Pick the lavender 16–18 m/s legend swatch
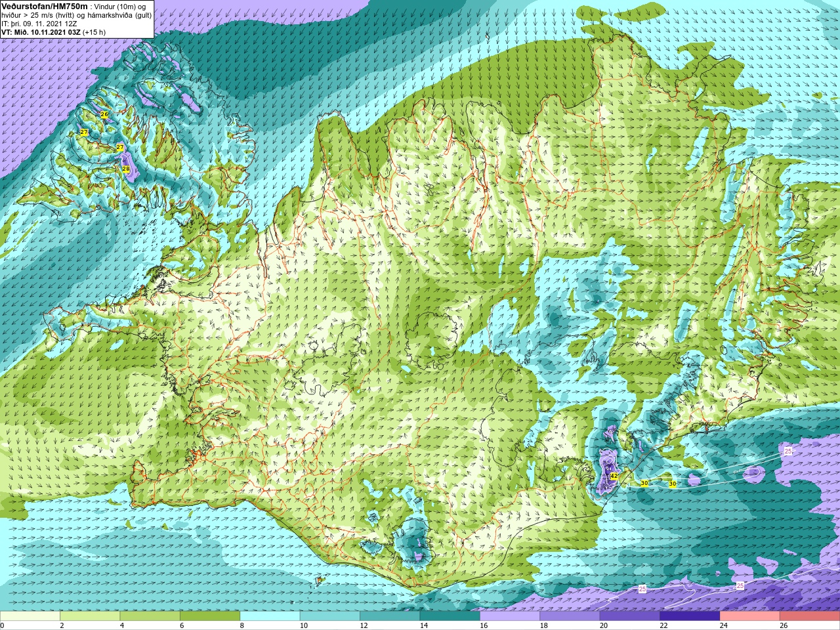This screenshot has height=630, width=840. tap(510, 616)
